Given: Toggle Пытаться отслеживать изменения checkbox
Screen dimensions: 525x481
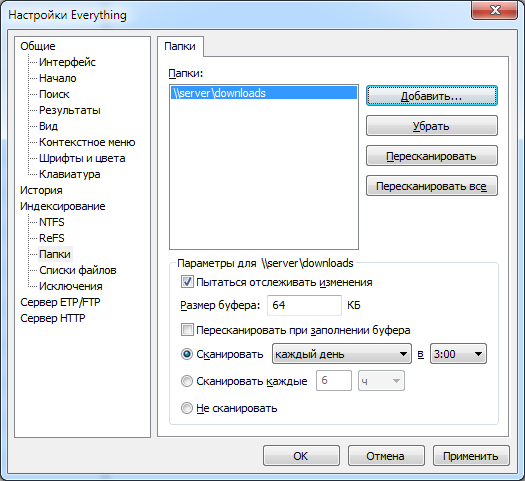Looking at the screenshot, I should pyautogui.click(x=187, y=282).
